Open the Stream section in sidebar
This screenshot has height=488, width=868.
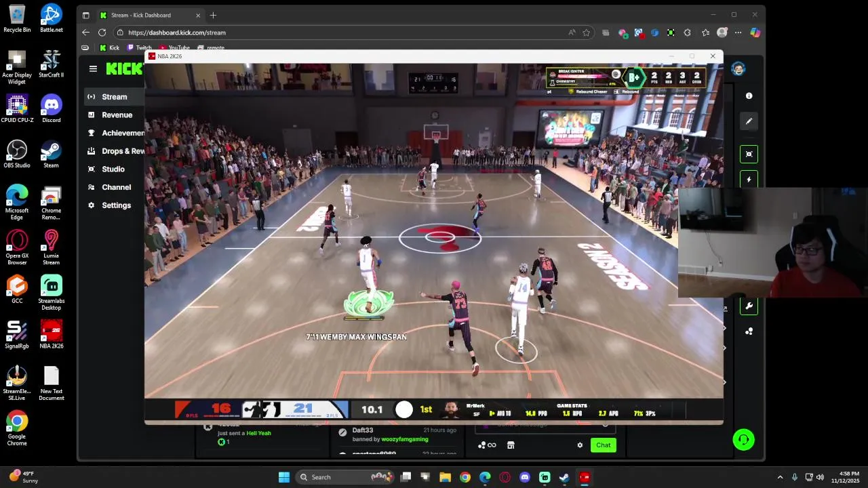click(x=115, y=97)
